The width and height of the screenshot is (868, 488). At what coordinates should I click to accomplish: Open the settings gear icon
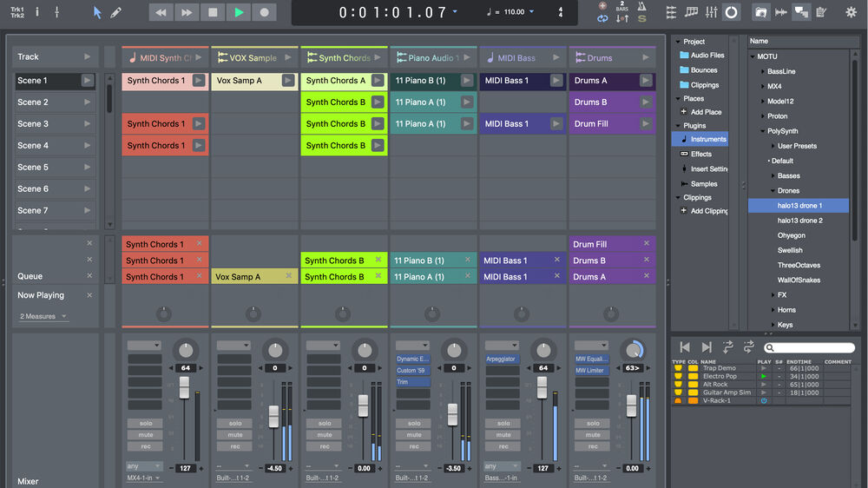pos(850,12)
